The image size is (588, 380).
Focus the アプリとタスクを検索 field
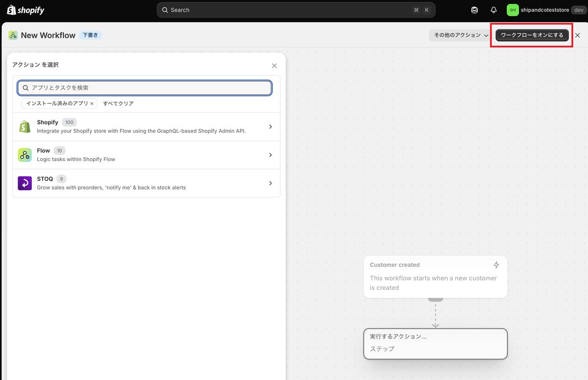point(145,88)
